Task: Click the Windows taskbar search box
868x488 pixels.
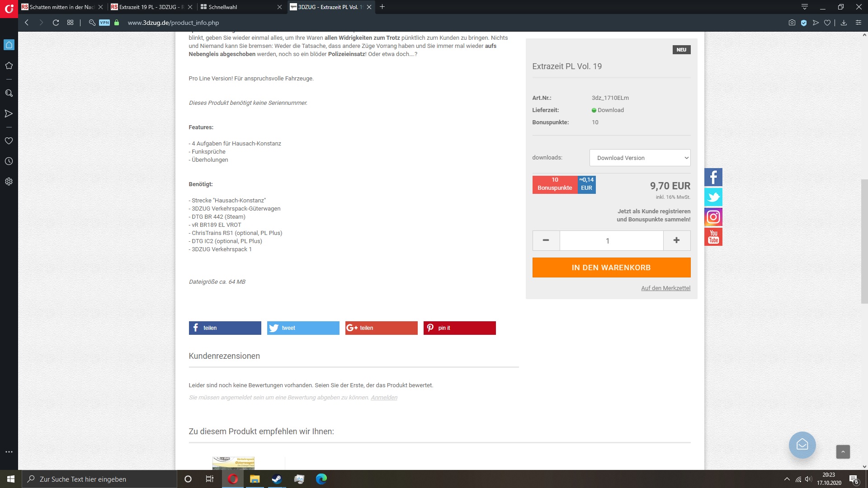Action: tap(99, 479)
